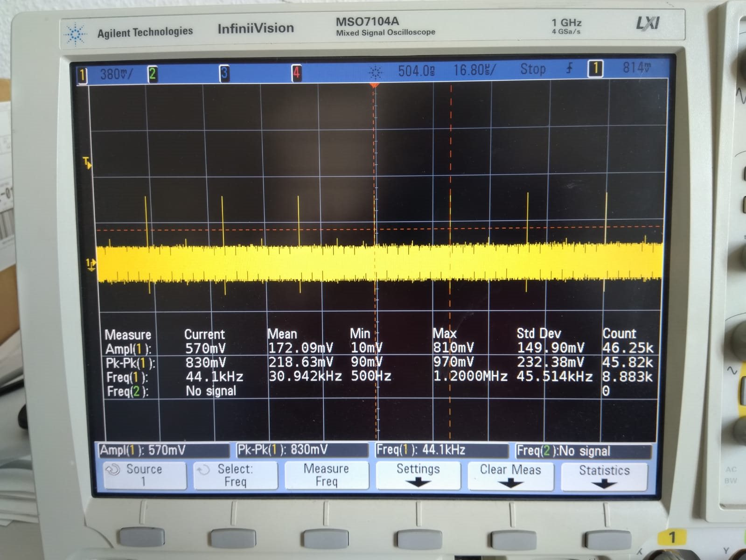Click the Pk-Pk(1): 830mV readout box

302,450
